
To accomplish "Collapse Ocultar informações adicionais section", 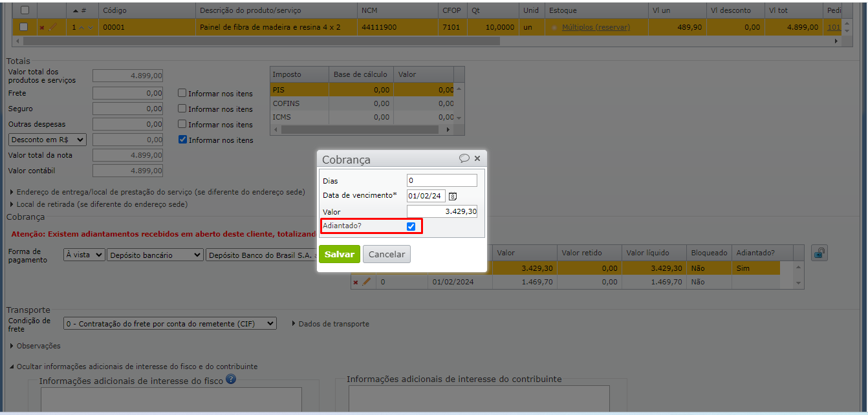I will [x=134, y=367].
